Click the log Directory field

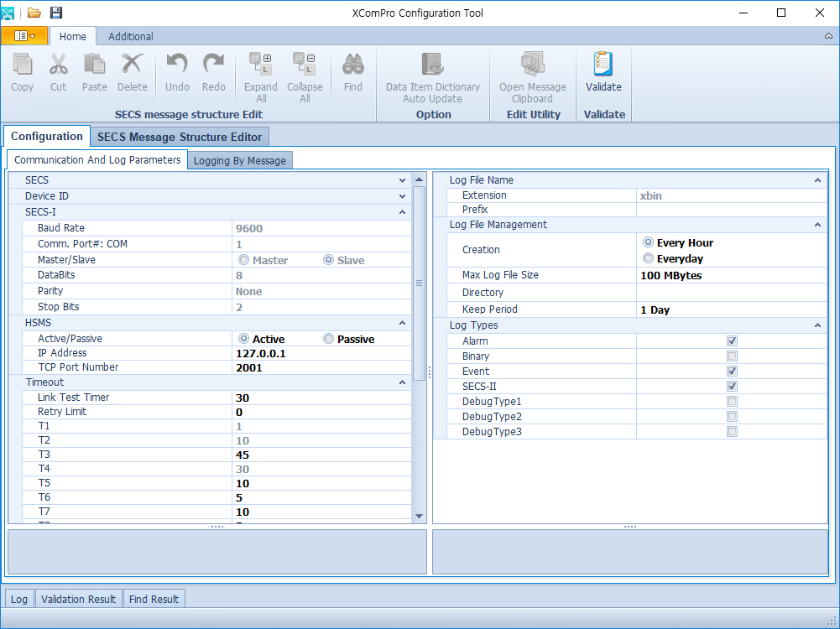point(731,293)
